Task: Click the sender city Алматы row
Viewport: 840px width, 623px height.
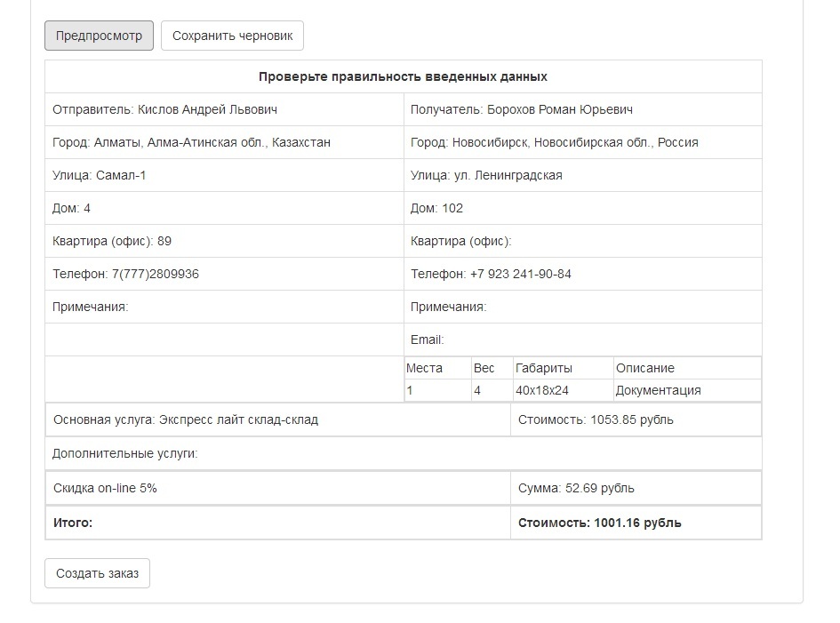Action: (x=192, y=142)
